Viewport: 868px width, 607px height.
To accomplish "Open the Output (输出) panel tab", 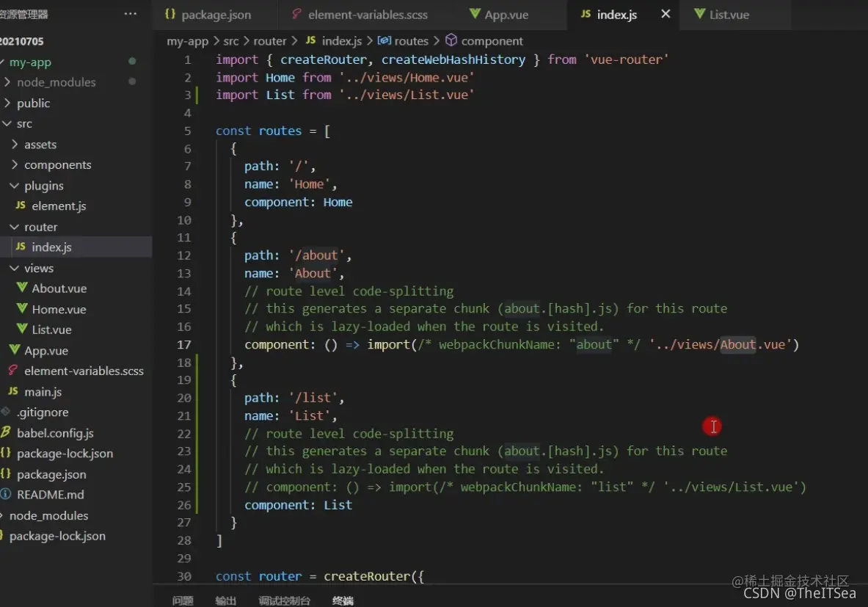I will pos(226,600).
